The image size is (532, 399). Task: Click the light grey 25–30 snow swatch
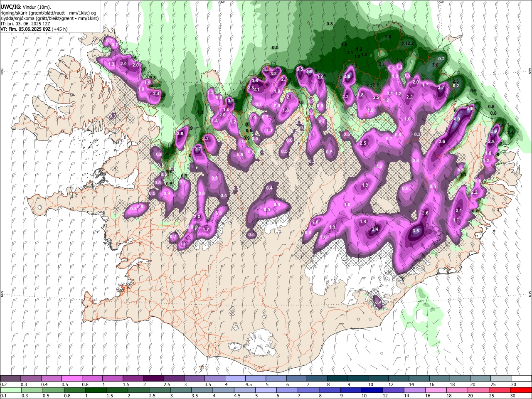pos(500,378)
